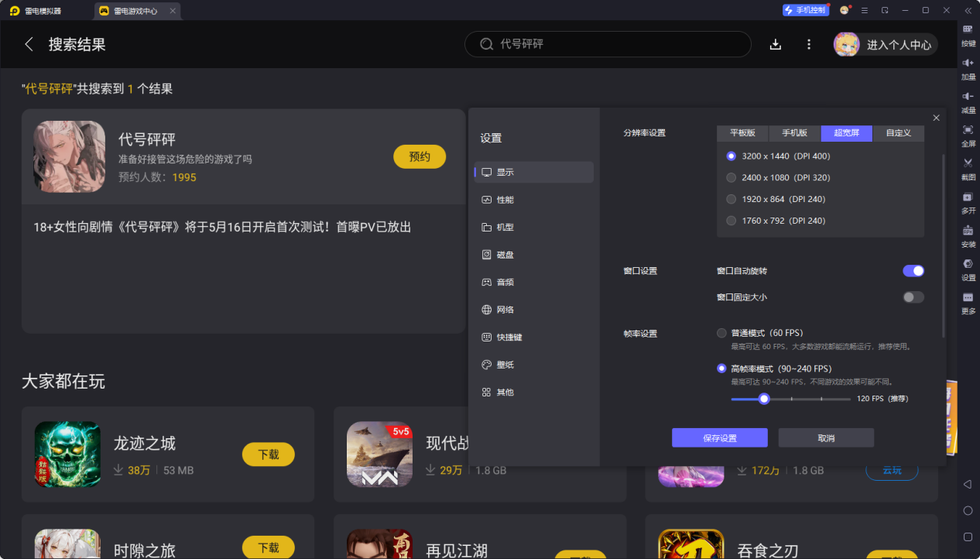980x559 pixels.
Task: Click 下载 for 龙迹之城
Action: pos(269,454)
